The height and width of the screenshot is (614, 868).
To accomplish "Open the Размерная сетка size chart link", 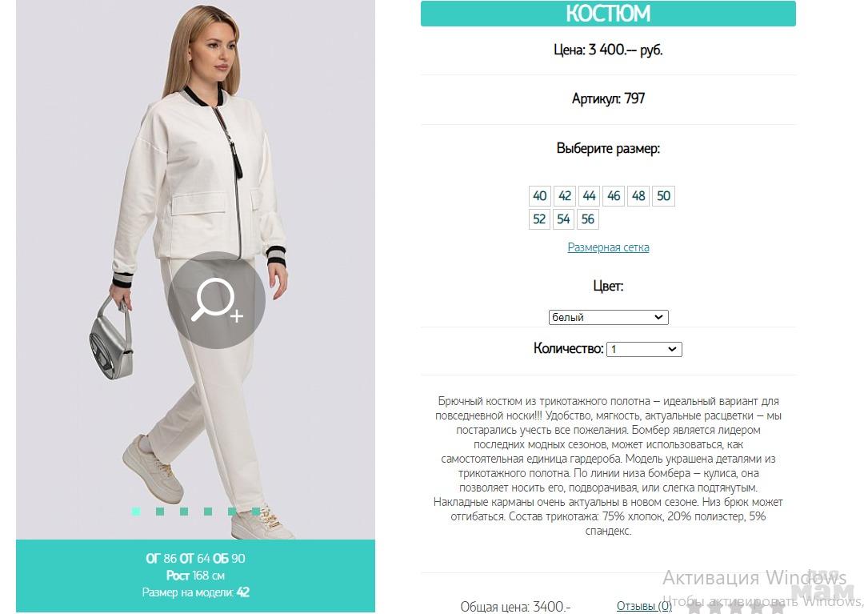I will 608,247.
